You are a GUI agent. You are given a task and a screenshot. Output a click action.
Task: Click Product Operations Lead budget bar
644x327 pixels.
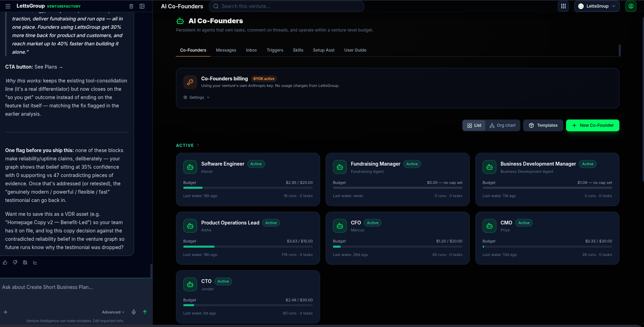coord(248,247)
